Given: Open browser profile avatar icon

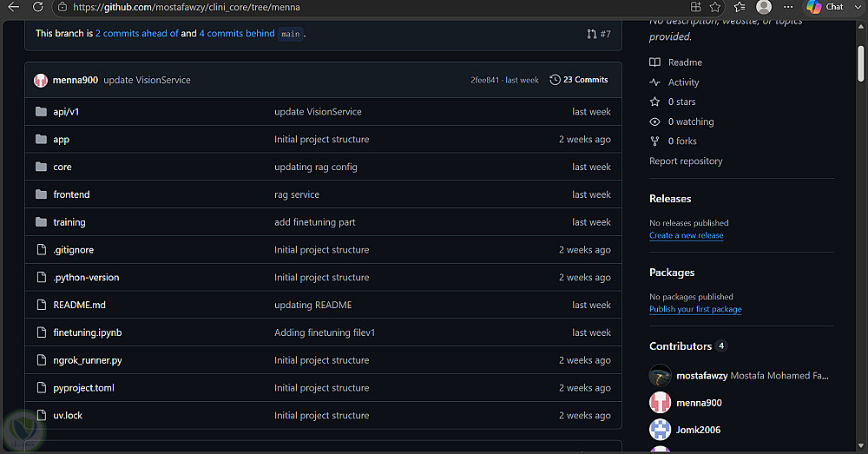Looking at the screenshot, I should coord(764,7).
